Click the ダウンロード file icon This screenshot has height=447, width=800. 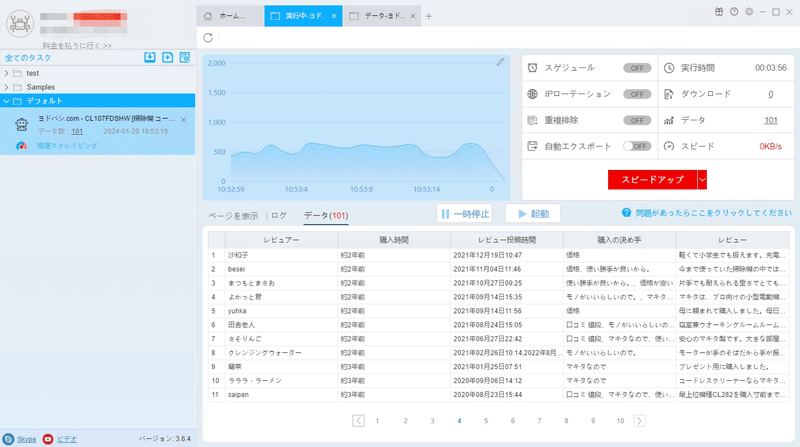(669, 94)
